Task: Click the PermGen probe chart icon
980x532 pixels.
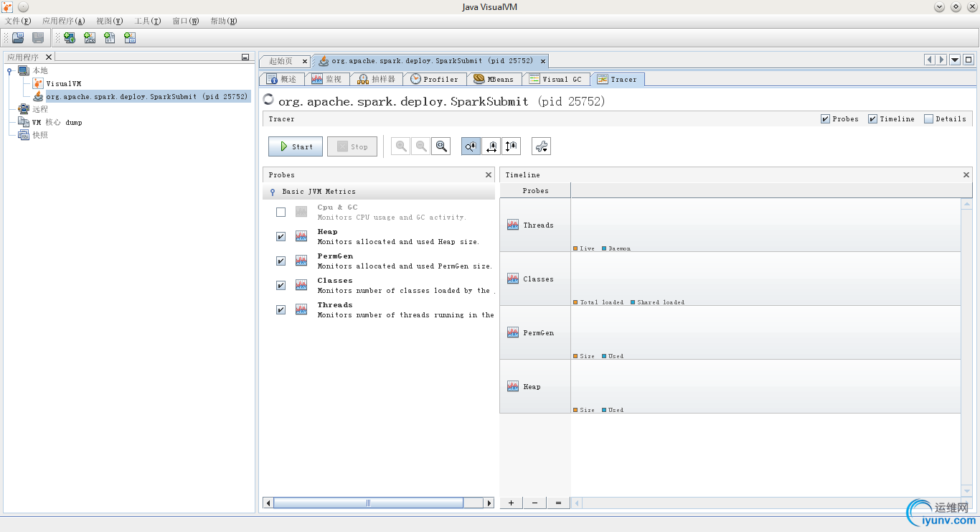Action: 301,261
